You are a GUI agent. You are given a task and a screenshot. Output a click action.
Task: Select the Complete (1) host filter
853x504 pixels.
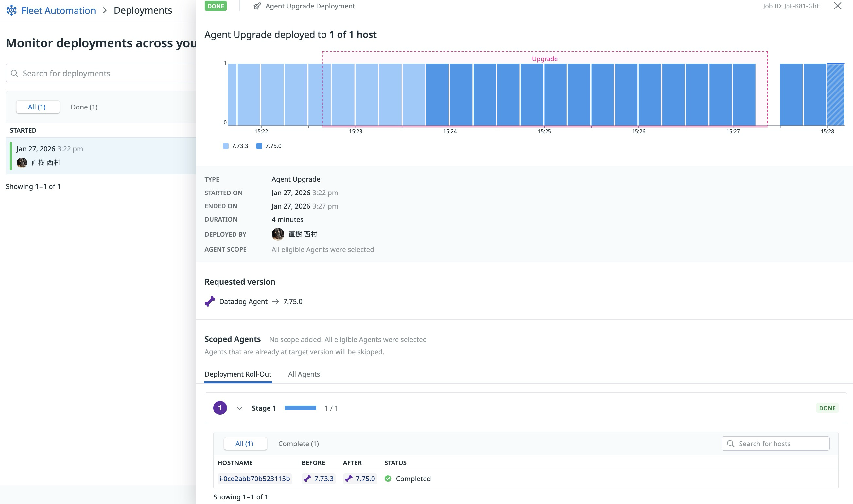coord(298,444)
